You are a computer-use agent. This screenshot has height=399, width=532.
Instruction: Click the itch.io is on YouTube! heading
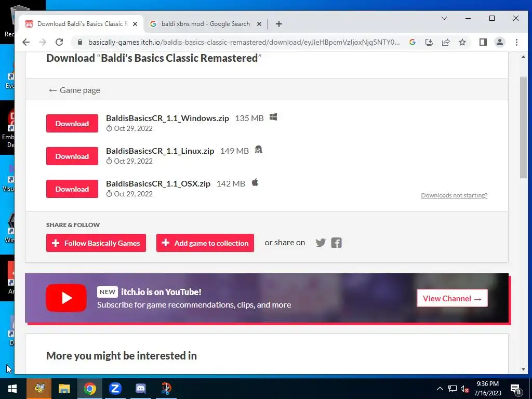point(161,292)
